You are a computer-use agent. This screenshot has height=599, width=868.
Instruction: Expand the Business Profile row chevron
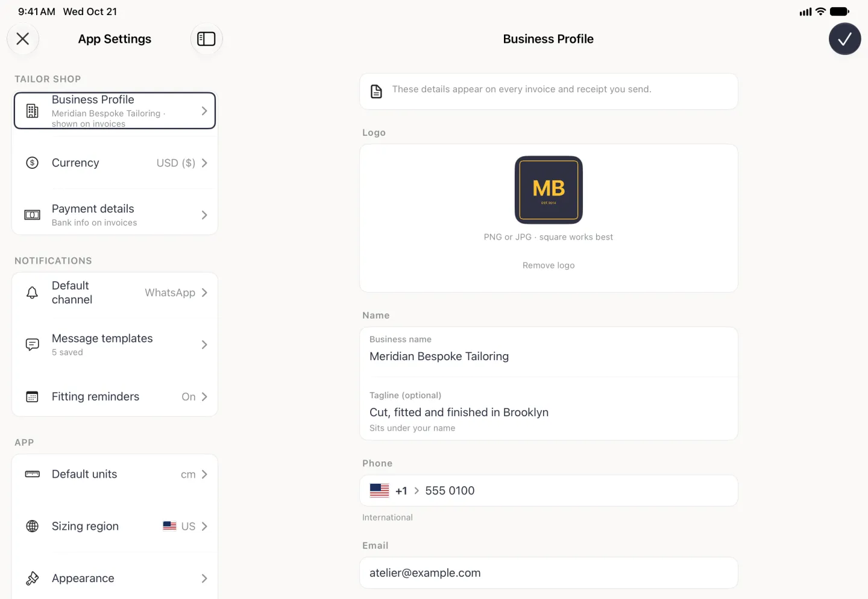pyautogui.click(x=204, y=111)
